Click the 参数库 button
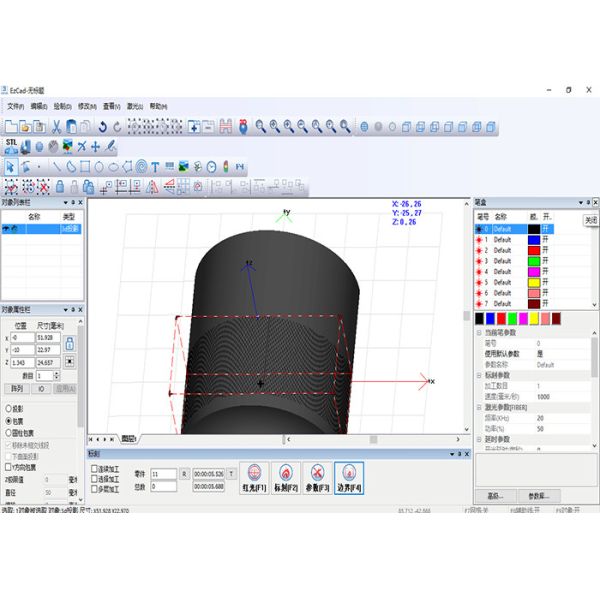 pyautogui.click(x=537, y=495)
